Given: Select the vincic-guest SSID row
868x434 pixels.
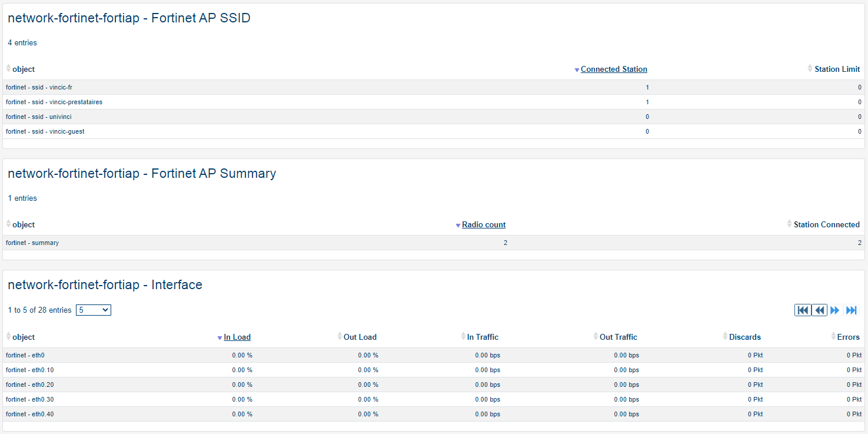Looking at the screenshot, I should (45, 131).
